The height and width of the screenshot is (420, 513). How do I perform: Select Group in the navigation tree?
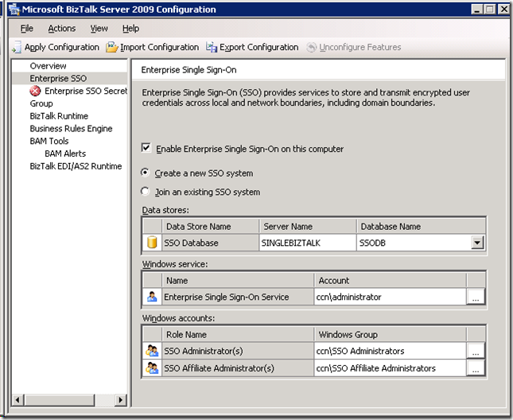click(41, 103)
